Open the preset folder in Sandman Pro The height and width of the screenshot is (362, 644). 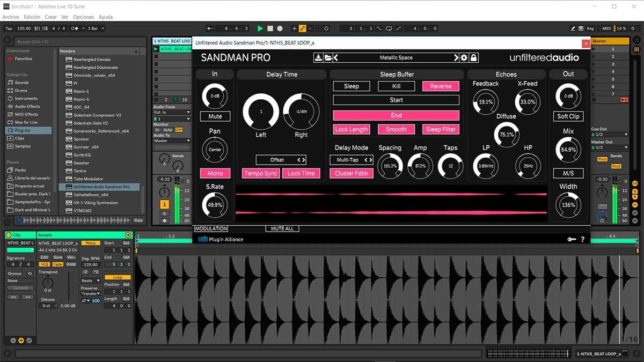(328, 58)
